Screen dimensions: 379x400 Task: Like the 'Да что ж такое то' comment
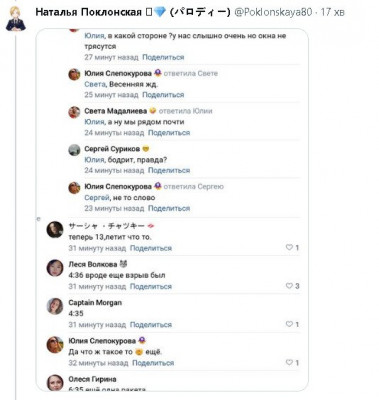(x=289, y=362)
